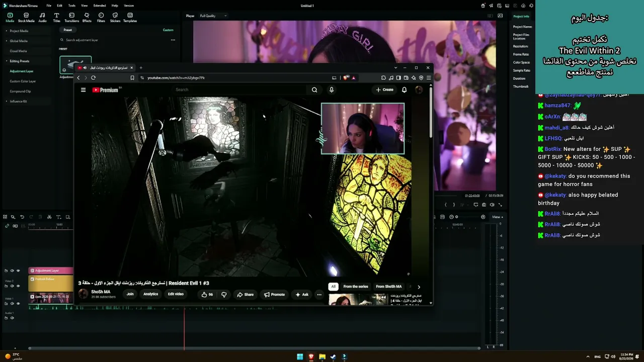The image size is (644, 362).
Task: Select the scissors Split tool
Action: [x=49, y=217]
